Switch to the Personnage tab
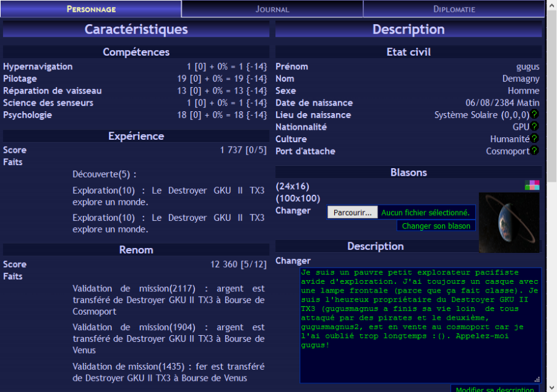 [x=91, y=9]
